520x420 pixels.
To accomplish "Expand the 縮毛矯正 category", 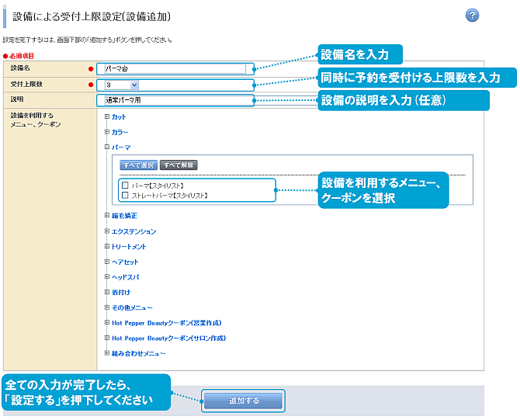I will coord(107,216).
